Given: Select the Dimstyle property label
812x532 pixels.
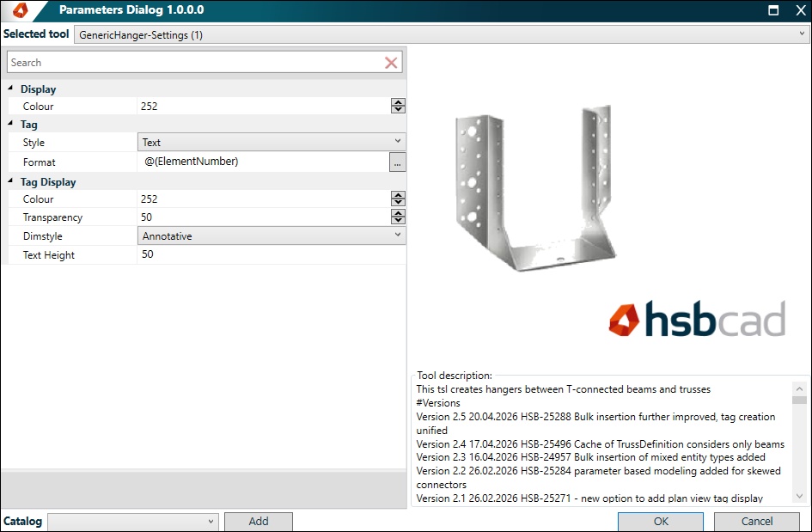Looking at the screenshot, I should click(42, 236).
